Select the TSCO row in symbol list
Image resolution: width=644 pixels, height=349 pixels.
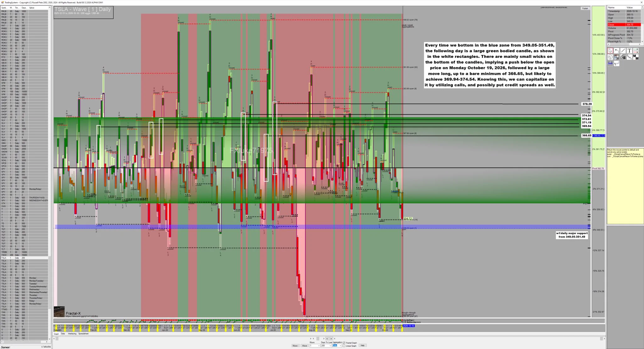25,255
